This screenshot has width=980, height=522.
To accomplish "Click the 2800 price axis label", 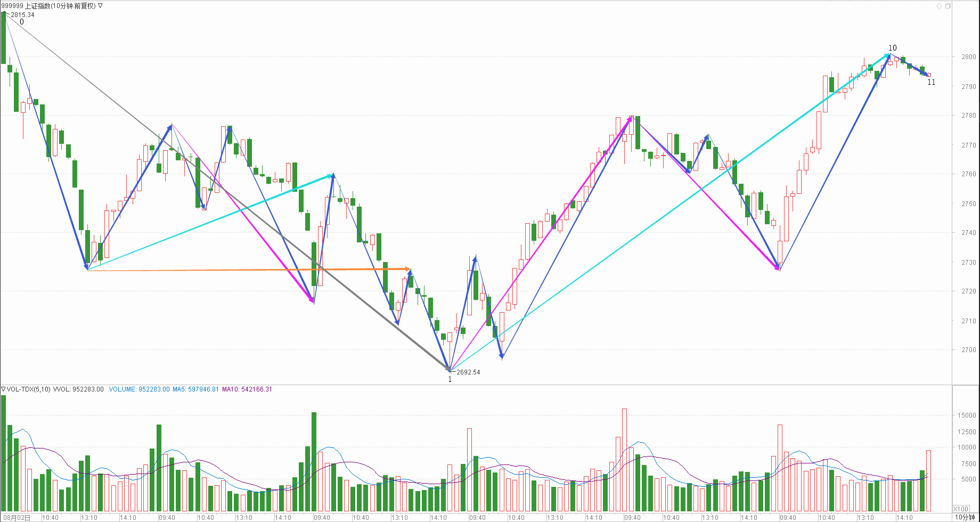I will pos(968,57).
